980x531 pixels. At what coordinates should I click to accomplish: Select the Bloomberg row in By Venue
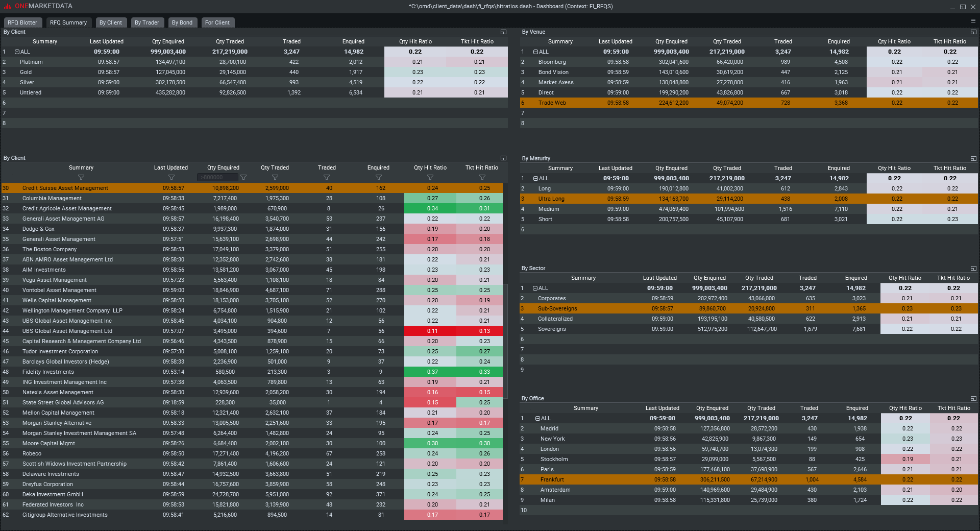[749, 62]
